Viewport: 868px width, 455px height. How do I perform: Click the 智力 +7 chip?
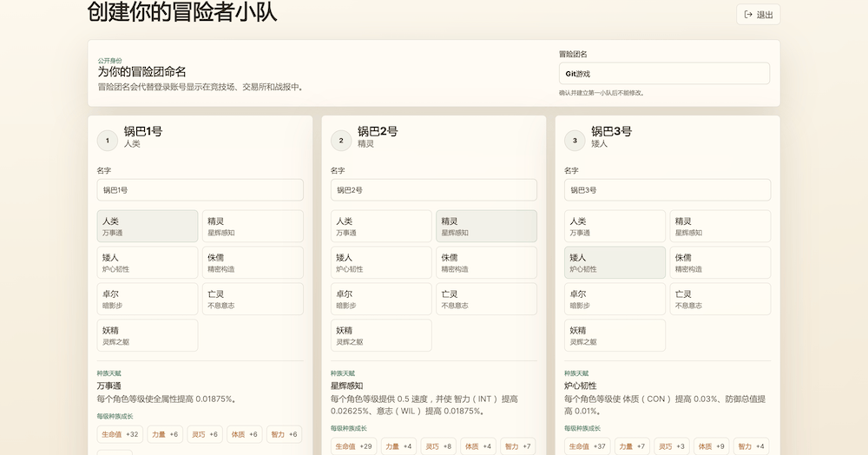coord(517,446)
